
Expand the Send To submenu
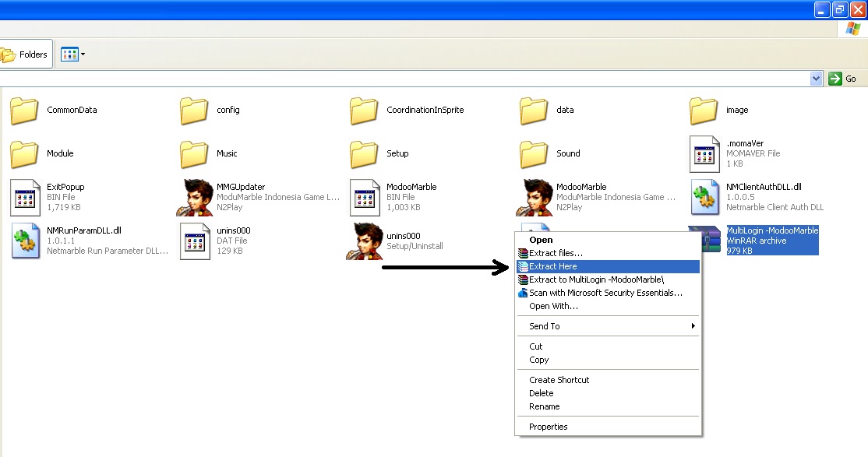(x=608, y=326)
